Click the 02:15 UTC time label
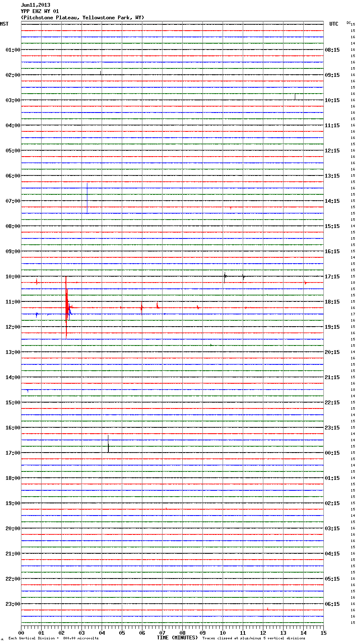 click(x=332, y=503)
